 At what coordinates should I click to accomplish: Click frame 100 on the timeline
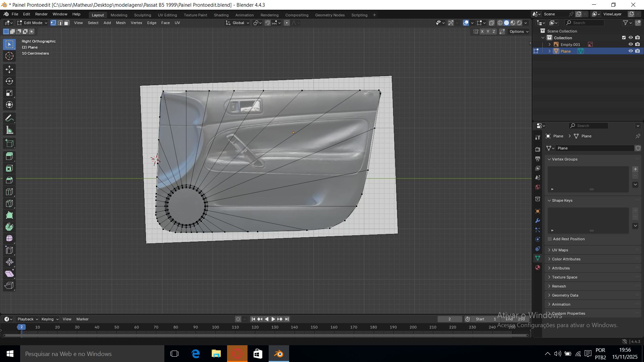coord(215,327)
